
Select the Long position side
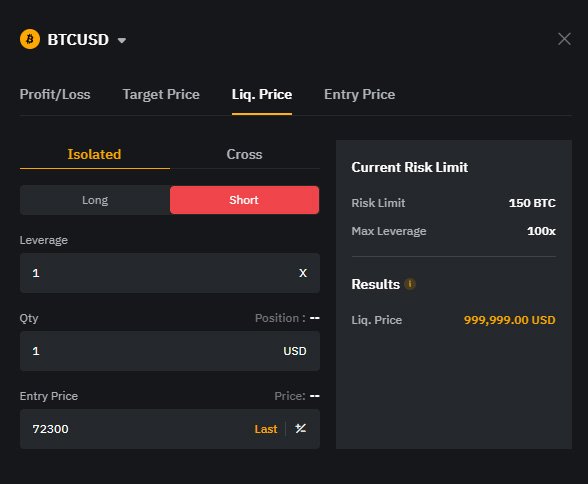point(95,200)
